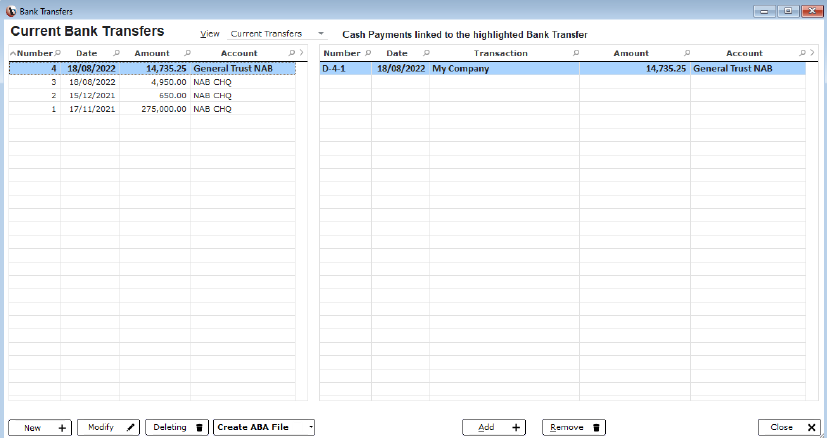Add a cash payment to the transfer
Viewport: 827px width, 438px height.
click(x=494, y=427)
